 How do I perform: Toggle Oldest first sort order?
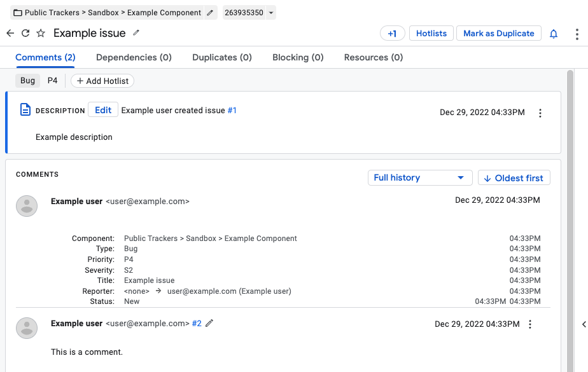click(514, 178)
